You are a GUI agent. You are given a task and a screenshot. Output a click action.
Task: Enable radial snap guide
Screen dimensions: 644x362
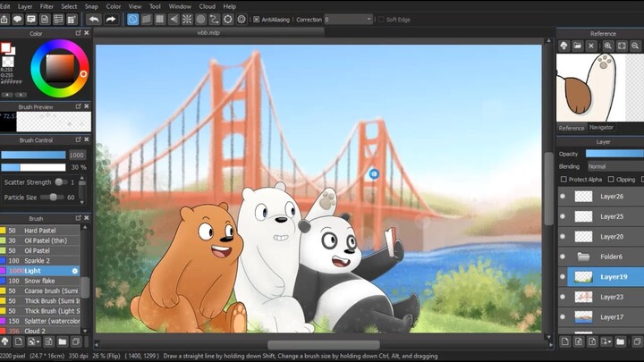(x=187, y=20)
